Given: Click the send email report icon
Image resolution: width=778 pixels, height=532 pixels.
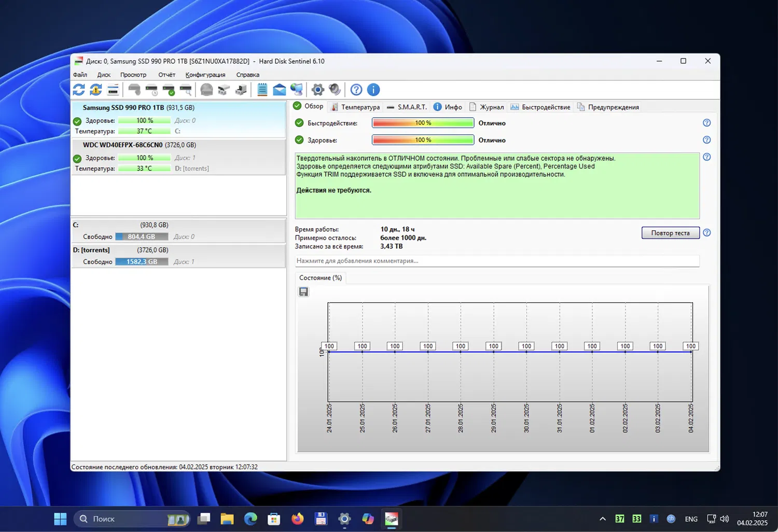Looking at the screenshot, I should pos(279,90).
